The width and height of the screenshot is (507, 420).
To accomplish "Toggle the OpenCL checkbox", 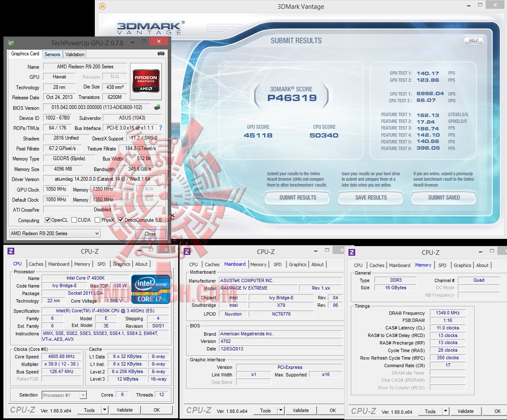I will click(x=48, y=220).
